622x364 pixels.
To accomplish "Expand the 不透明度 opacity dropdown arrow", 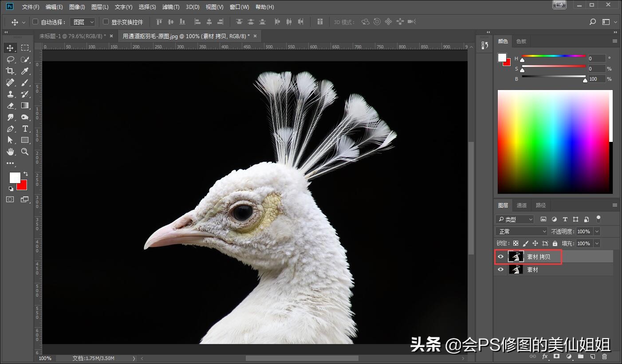I will click(x=597, y=231).
